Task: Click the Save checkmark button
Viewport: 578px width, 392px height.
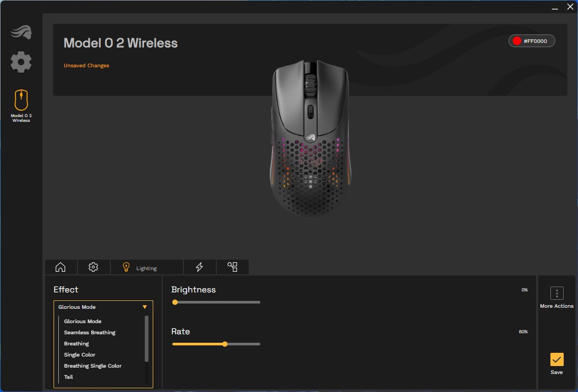Action: (556, 360)
